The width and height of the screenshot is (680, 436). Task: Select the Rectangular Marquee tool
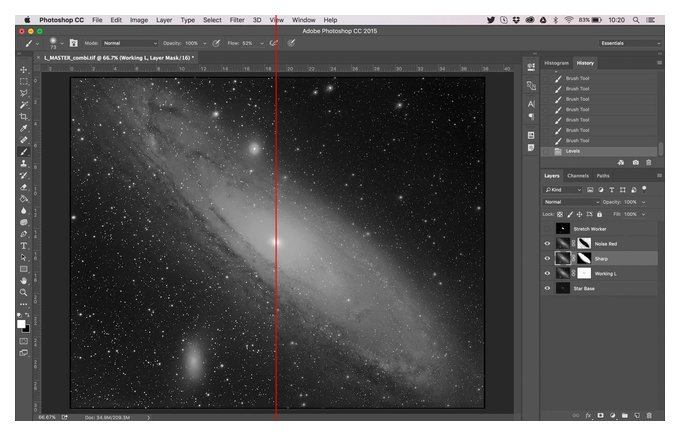[x=23, y=81]
